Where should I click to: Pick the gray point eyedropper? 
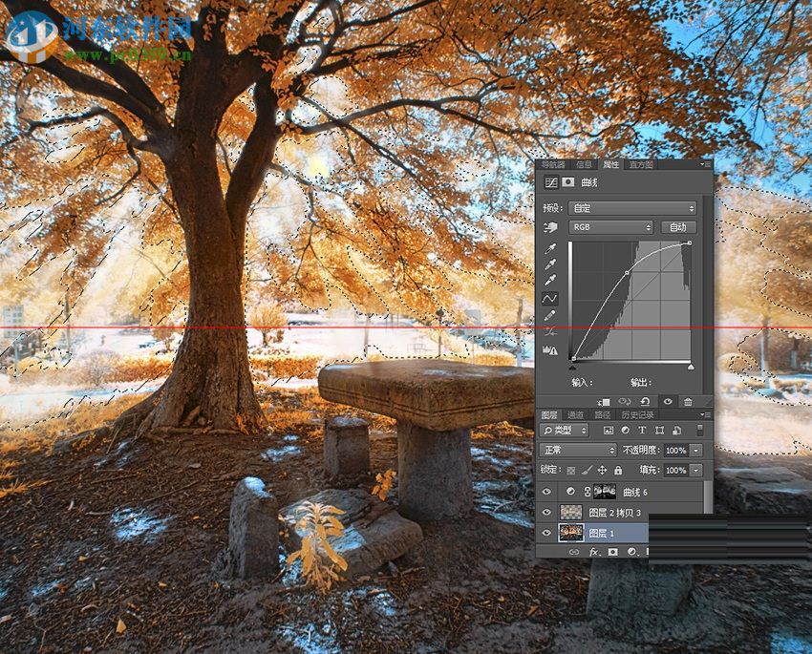550,264
